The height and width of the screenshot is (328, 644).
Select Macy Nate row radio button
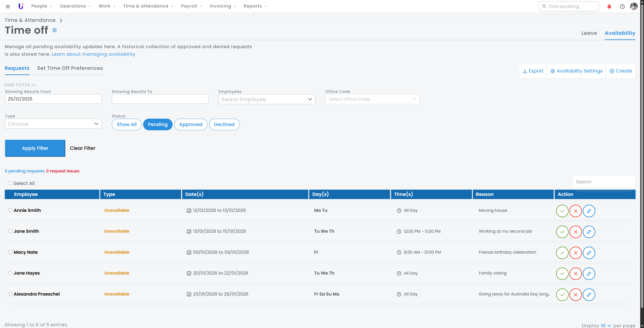click(10, 252)
